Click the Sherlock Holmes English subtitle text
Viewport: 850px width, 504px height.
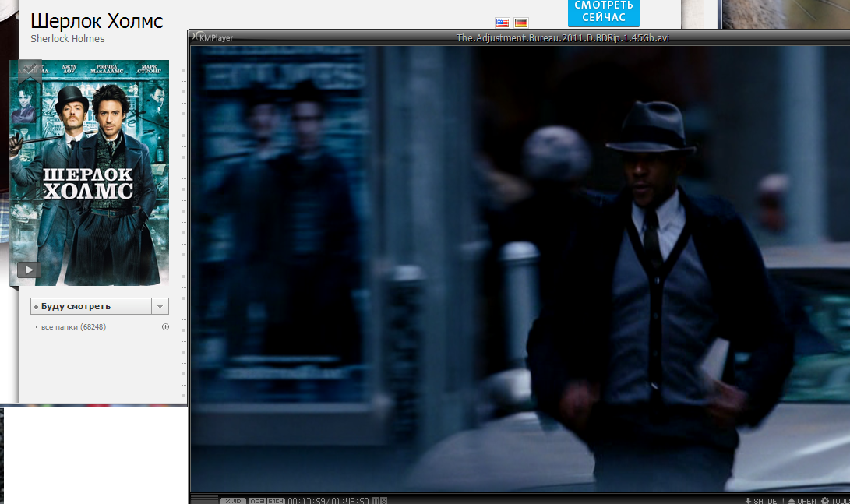click(x=68, y=39)
